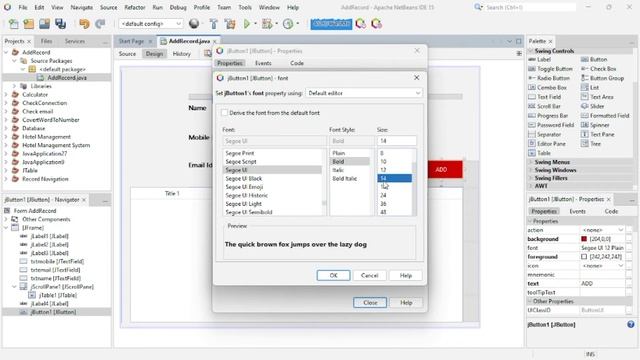Pick Text Area component in Palette
640x360 pixels.
[597, 97]
